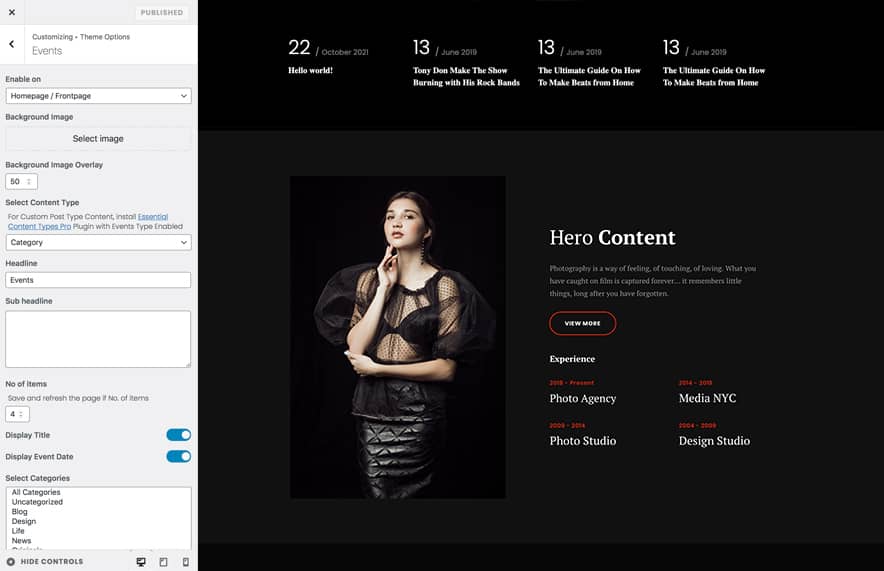Select Blog in the categories list

20,512
